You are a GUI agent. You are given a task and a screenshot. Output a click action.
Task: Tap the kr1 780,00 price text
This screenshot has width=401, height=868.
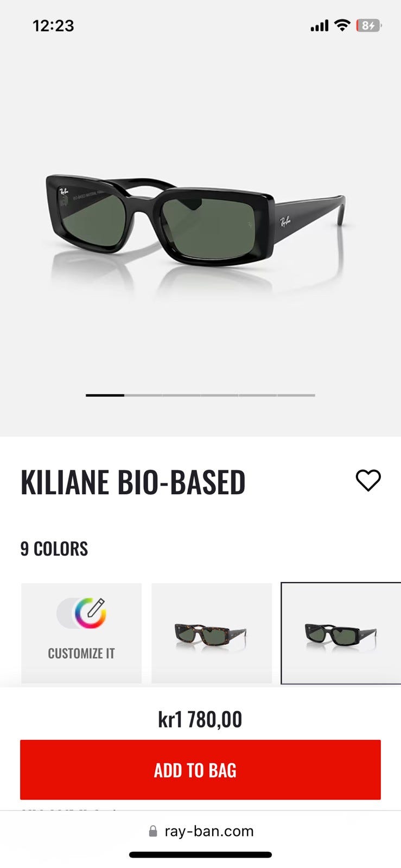(200, 719)
